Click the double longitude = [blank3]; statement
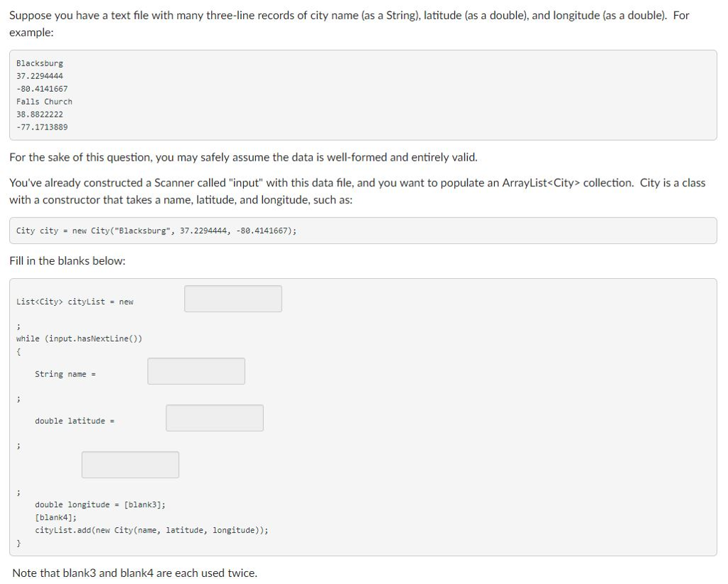 100,504
